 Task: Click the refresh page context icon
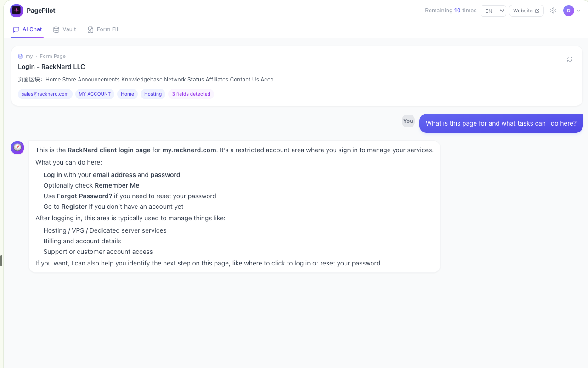tap(570, 59)
